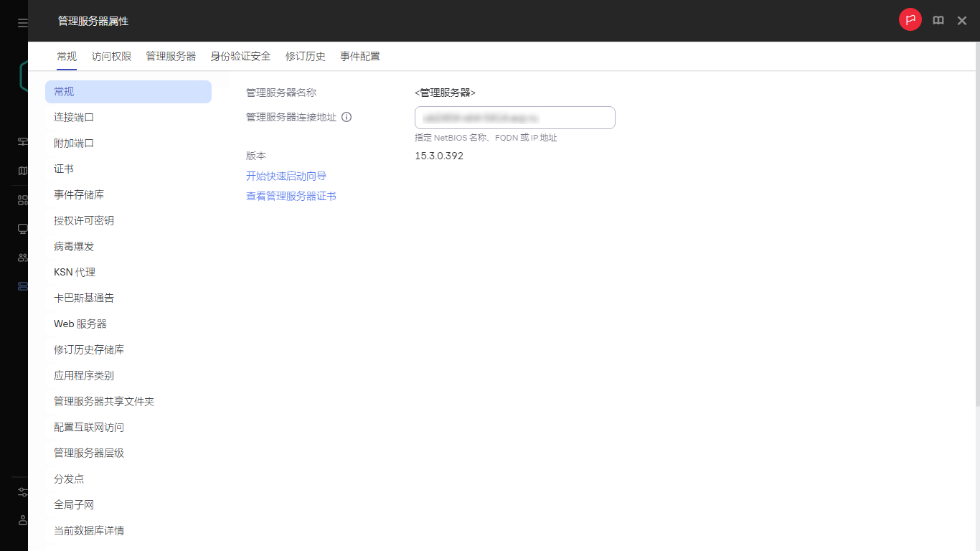Click the 开始快速启动向导 link
The height and width of the screenshot is (551, 980).
285,176
